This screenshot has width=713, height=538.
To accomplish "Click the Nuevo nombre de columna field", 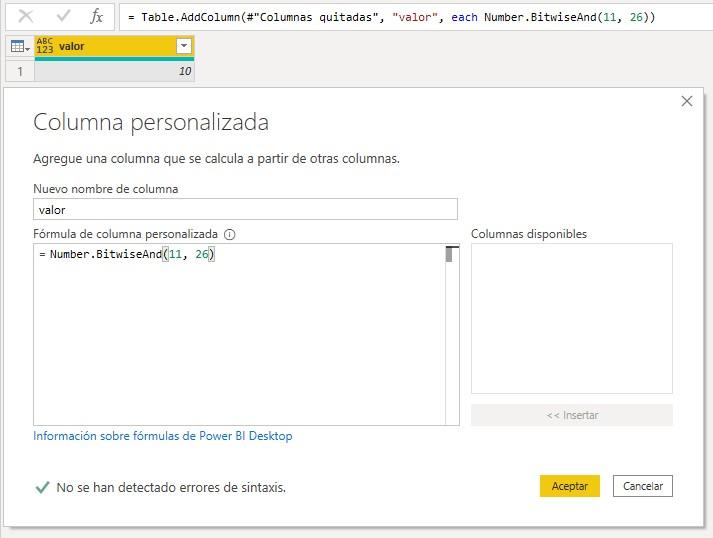I will click(x=245, y=209).
